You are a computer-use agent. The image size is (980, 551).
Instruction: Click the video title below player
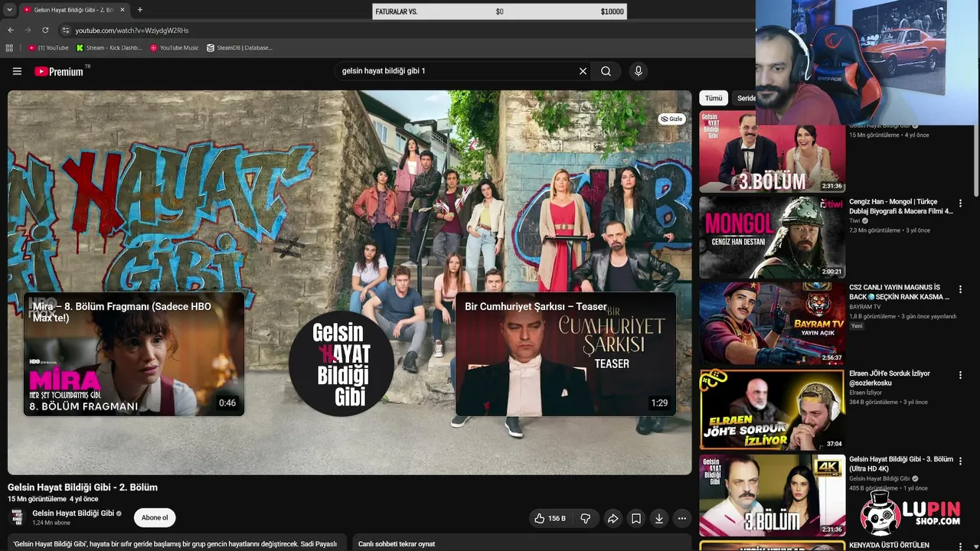pyautogui.click(x=83, y=487)
